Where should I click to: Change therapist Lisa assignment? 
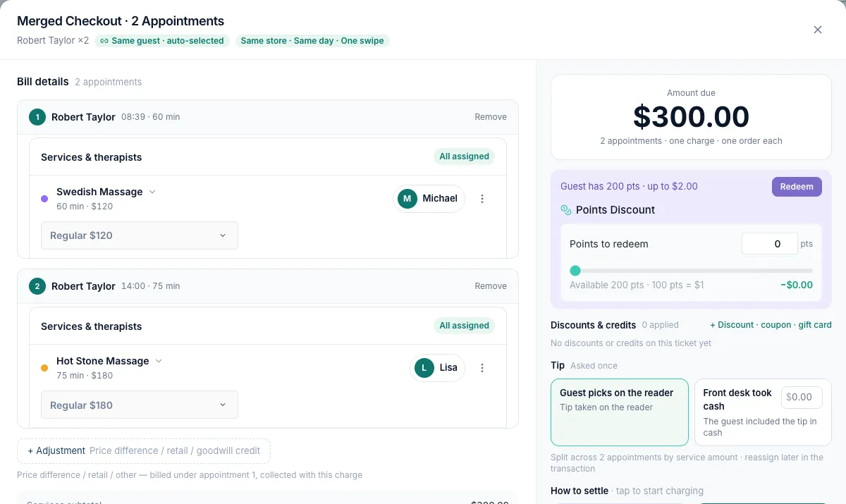coord(437,368)
